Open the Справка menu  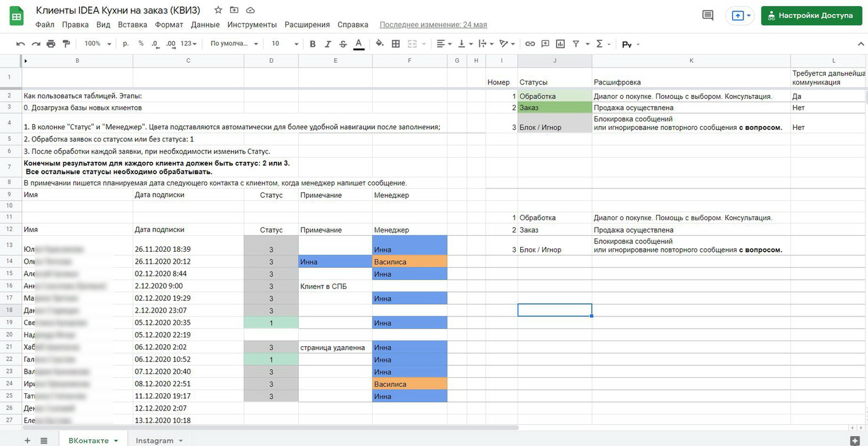point(353,25)
